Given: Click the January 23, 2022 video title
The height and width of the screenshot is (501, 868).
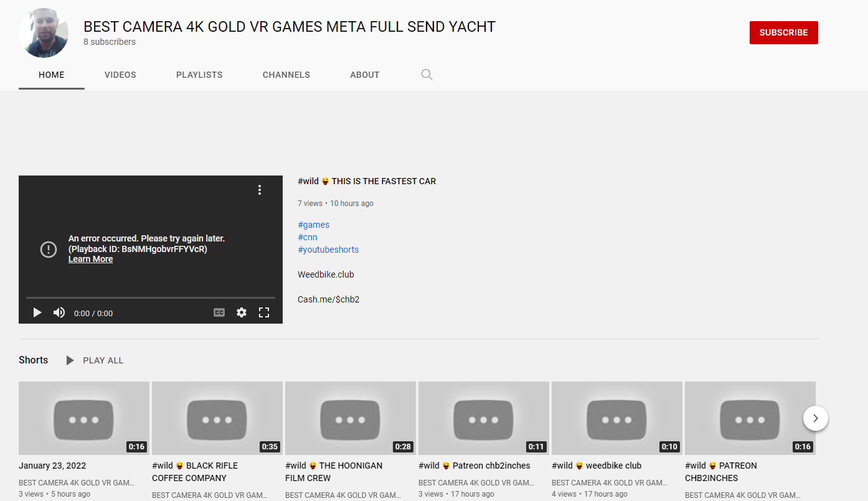Looking at the screenshot, I should (x=52, y=466).
